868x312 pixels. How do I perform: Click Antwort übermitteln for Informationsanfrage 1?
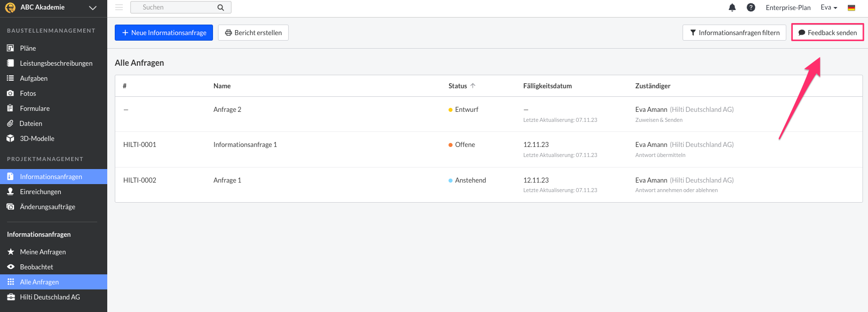coord(660,155)
